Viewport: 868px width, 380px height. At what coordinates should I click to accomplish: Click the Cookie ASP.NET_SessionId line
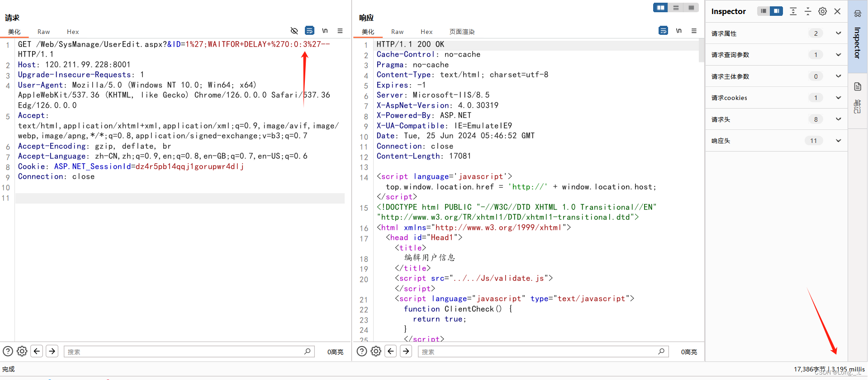[131, 166]
